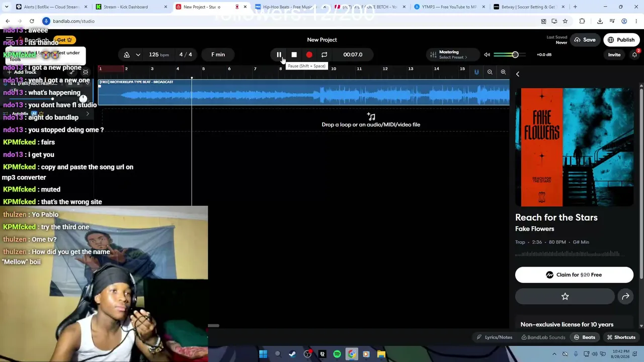
Task: Go back in browser history
Action: click(x=8, y=21)
